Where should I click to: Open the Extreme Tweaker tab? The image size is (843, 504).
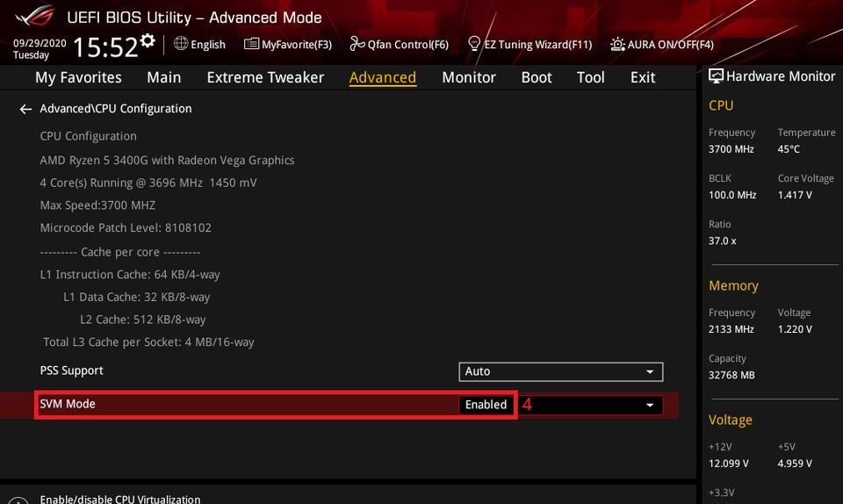265,77
